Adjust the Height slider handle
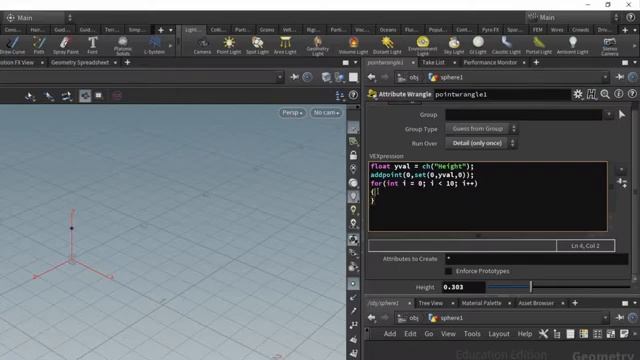This screenshot has width=640, height=360. pyautogui.click(x=531, y=287)
